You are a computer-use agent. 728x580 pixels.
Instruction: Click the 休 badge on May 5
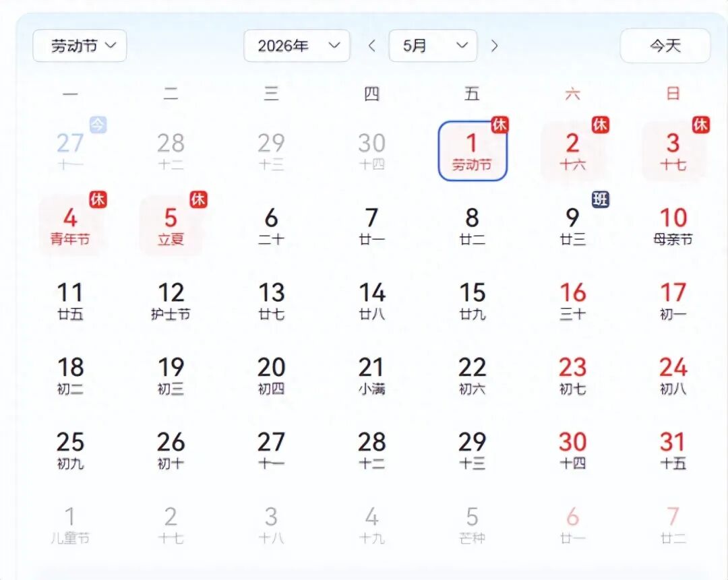pyautogui.click(x=198, y=199)
